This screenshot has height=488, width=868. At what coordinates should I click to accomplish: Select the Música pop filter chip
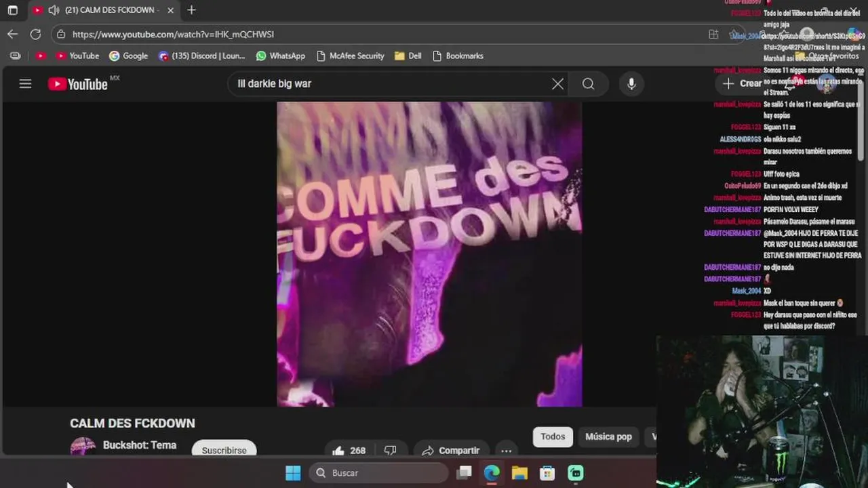(x=608, y=436)
